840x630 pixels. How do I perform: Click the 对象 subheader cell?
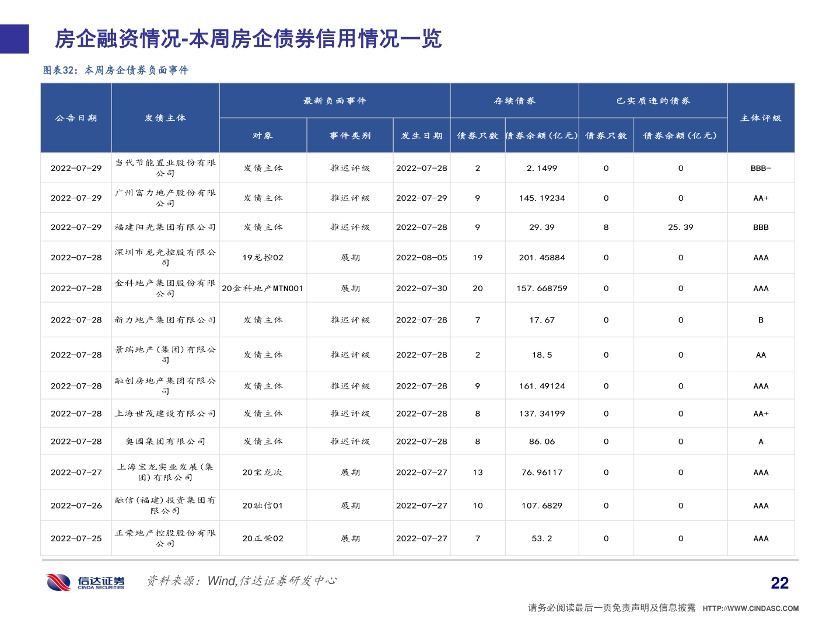pos(262,135)
